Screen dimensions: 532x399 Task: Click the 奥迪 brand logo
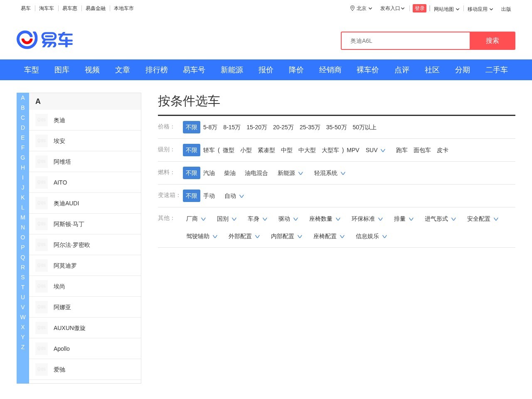(x=41, y=120)
